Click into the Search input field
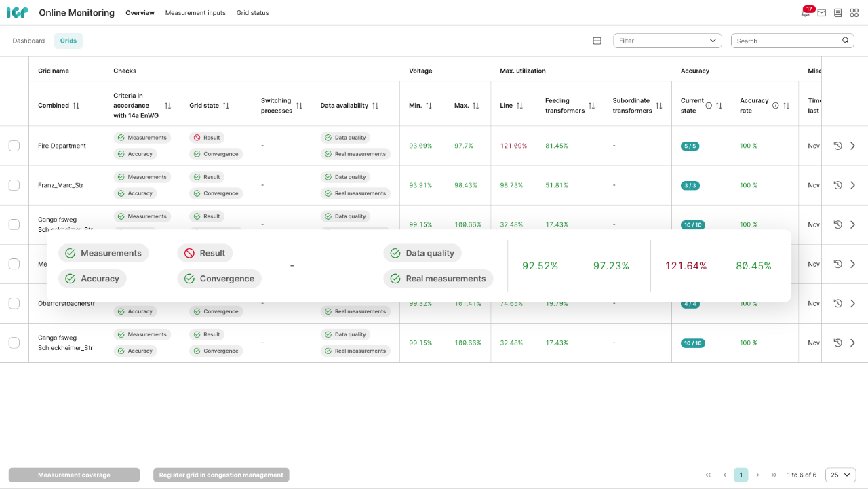This screenshot has height=489, width=868. coord(787,41)
